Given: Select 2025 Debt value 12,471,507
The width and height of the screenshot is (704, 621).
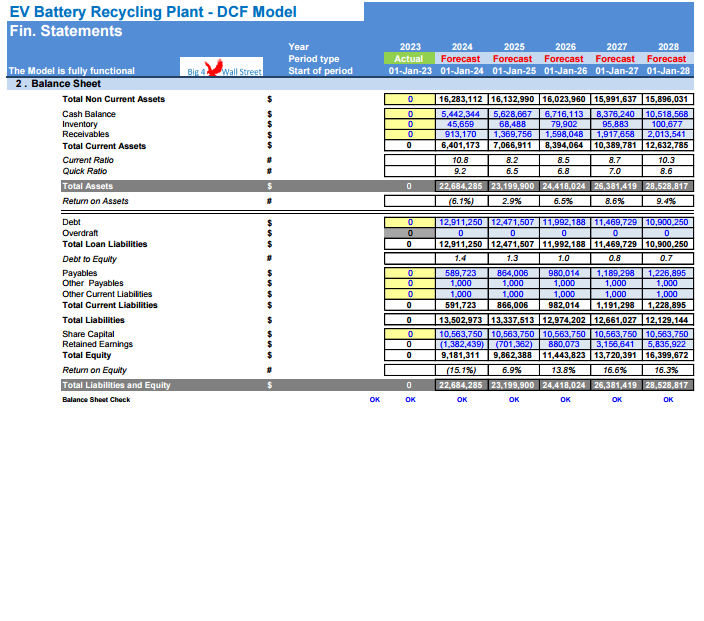Looking at the screenshot, I should [514, 222].
